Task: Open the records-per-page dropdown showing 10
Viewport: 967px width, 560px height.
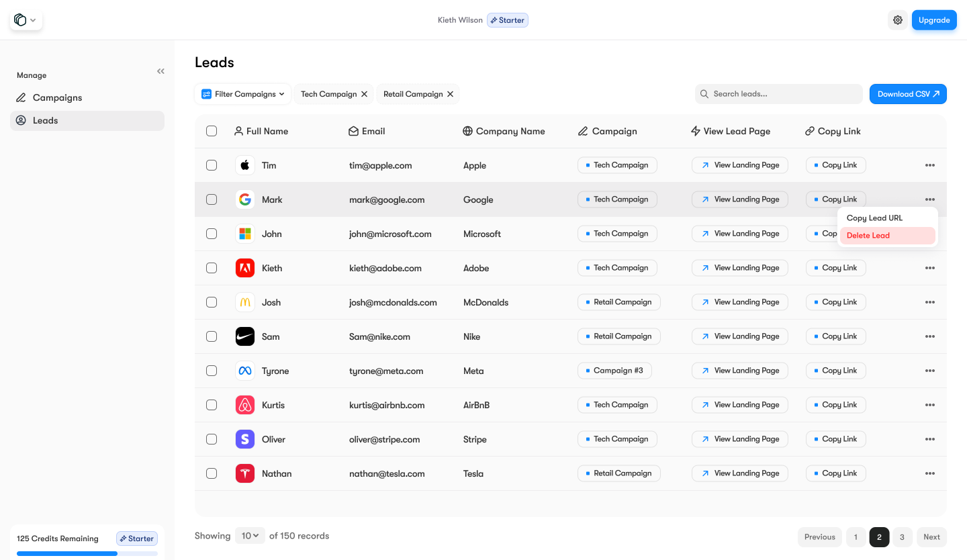Action: [249, 535]
